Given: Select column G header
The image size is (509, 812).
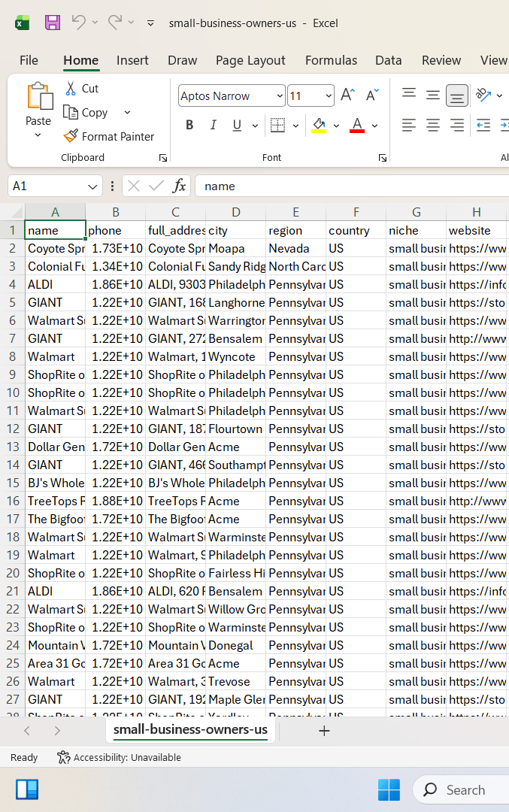Looking at the screenshot, I should pos(417,212).
